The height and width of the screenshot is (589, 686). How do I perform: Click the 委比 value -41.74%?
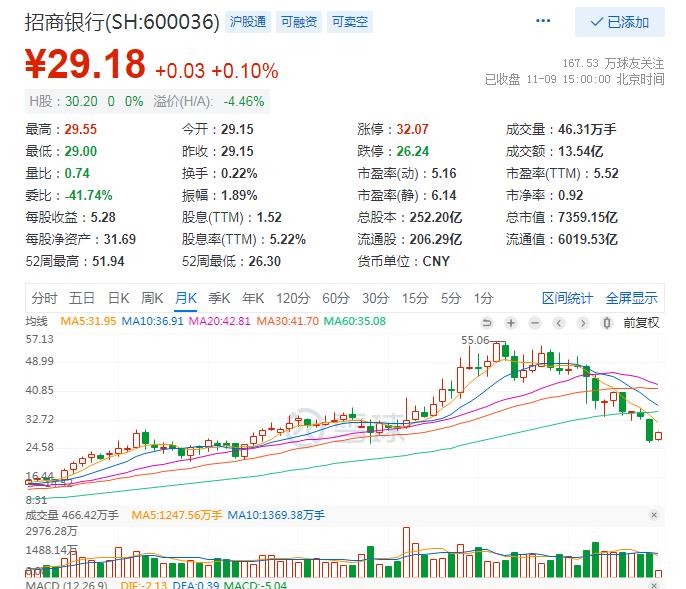click(x=89, y=196)
